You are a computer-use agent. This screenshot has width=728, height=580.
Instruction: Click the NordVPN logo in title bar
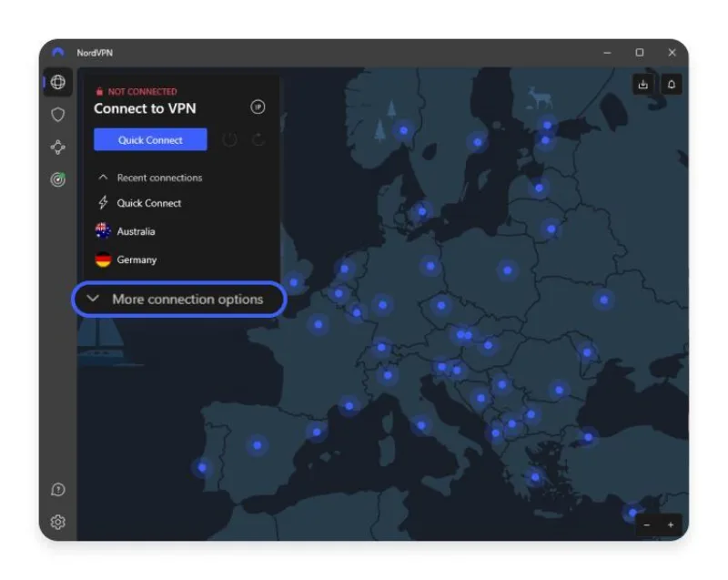(58, 53)
